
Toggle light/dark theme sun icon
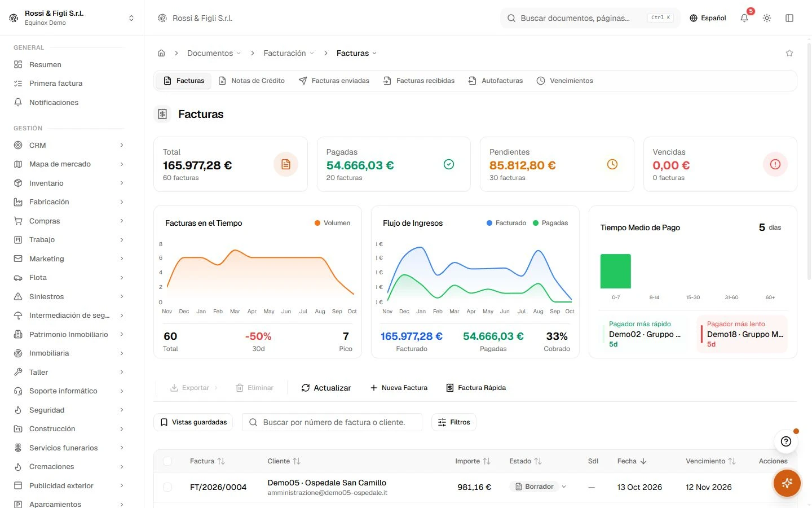point(767,18)
